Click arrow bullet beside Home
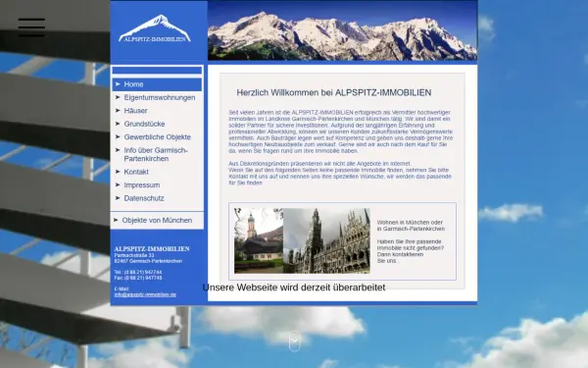 pos(118,84)
